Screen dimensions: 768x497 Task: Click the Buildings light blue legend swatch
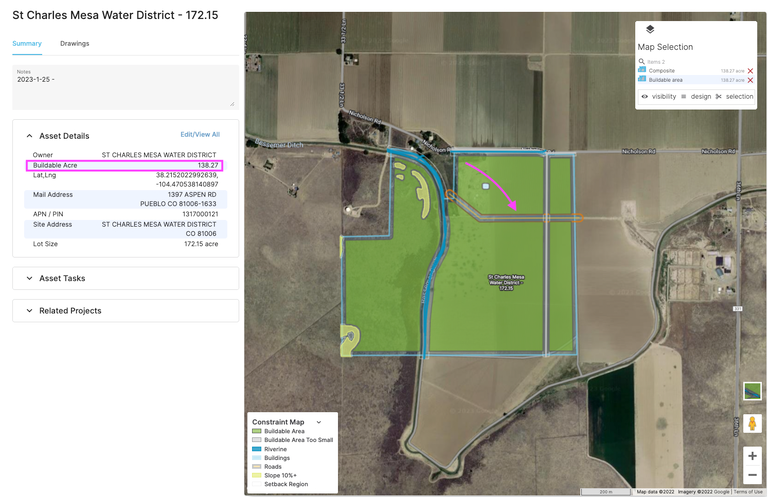pos(257,458)
